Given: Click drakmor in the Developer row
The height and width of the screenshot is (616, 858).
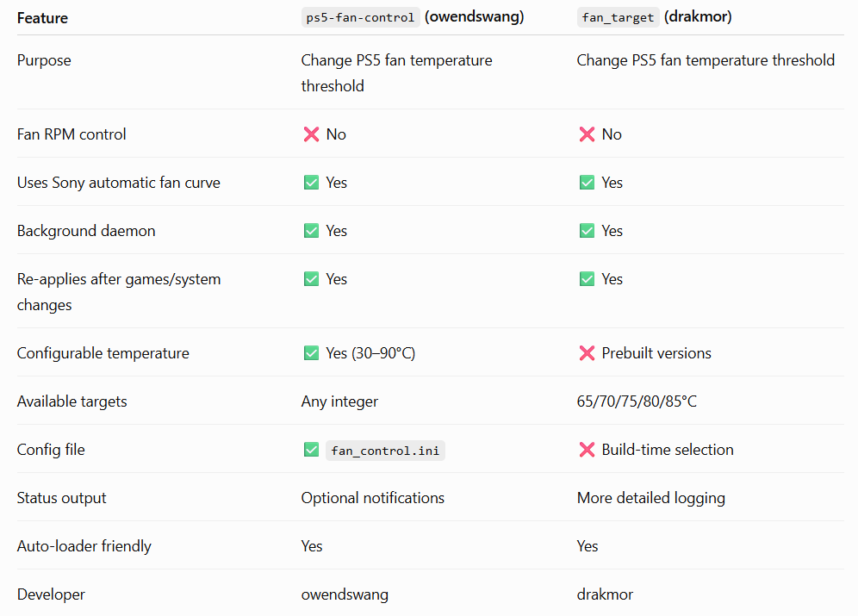Looking at the screenshot, I should [x=605, y=594].
